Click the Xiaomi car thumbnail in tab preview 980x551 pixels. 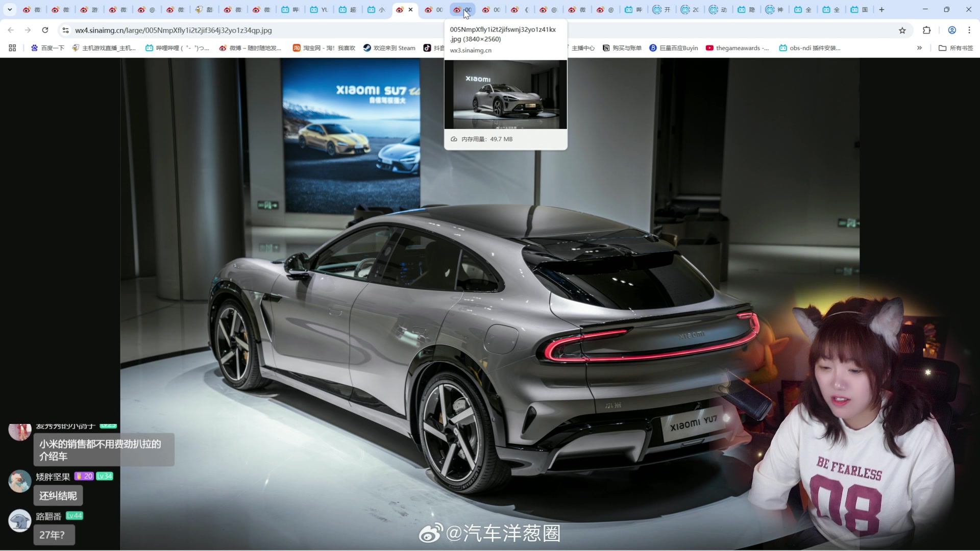click(505, 94)
